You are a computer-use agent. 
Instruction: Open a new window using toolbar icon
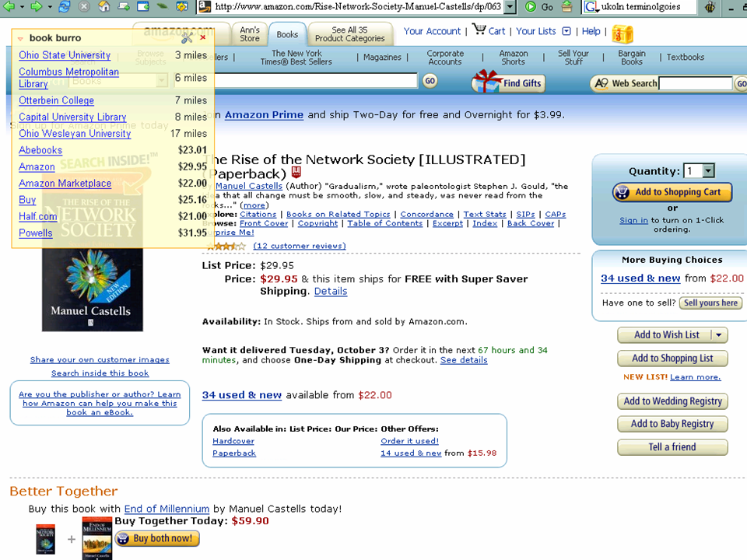coord(143,6)
